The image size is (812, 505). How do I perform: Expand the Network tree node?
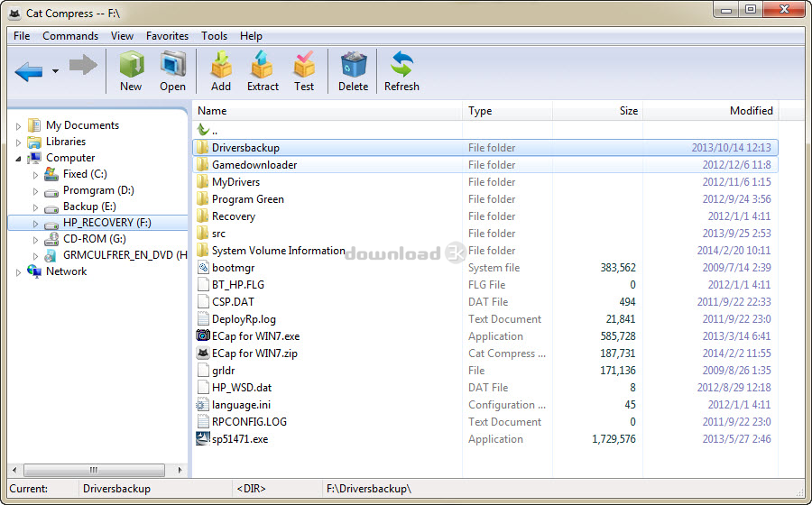pos(18,272)
